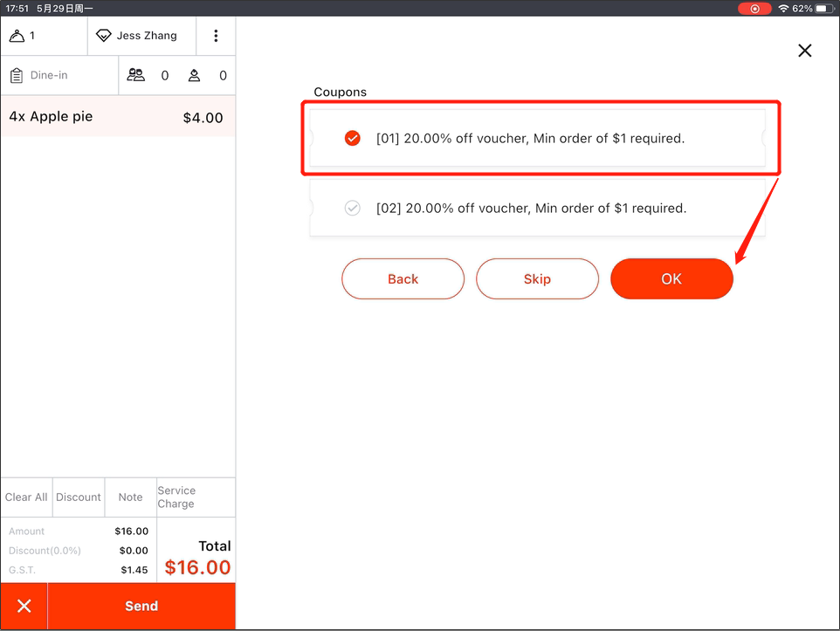Screen dimensions: 840x631
Task: Click the diamond member icon
Action: pos(104,36)
